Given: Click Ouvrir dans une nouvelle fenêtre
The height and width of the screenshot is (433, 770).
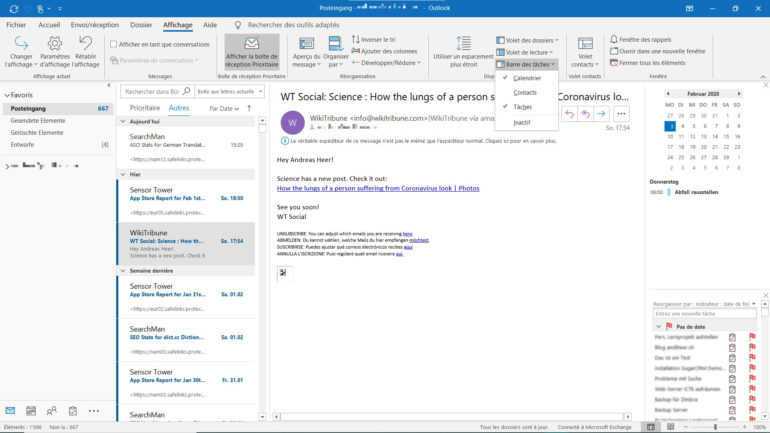Looking at the screenshot, I should tap(658, 51).
